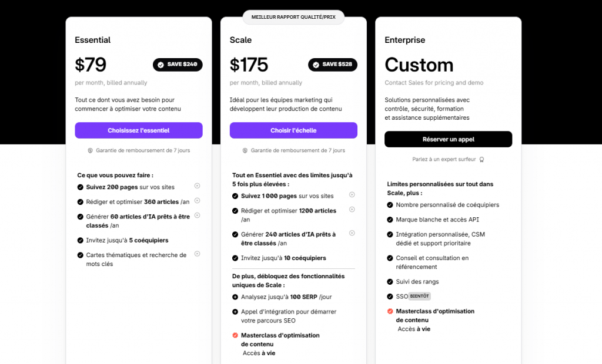Click shield icon by Essential refund guarantee

tap(90, 151)
